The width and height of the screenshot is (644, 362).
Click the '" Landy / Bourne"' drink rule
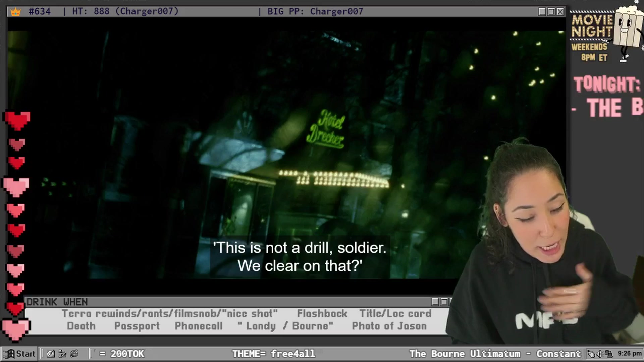pyautogui.click(x=285, y=326)
